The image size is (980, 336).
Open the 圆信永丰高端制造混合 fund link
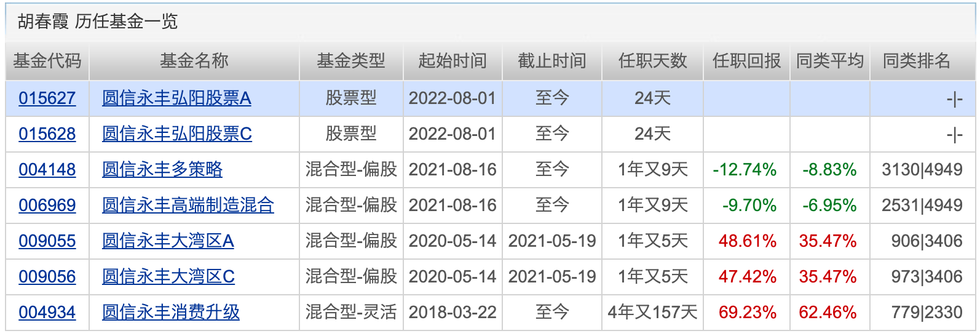tap(188, 206)
